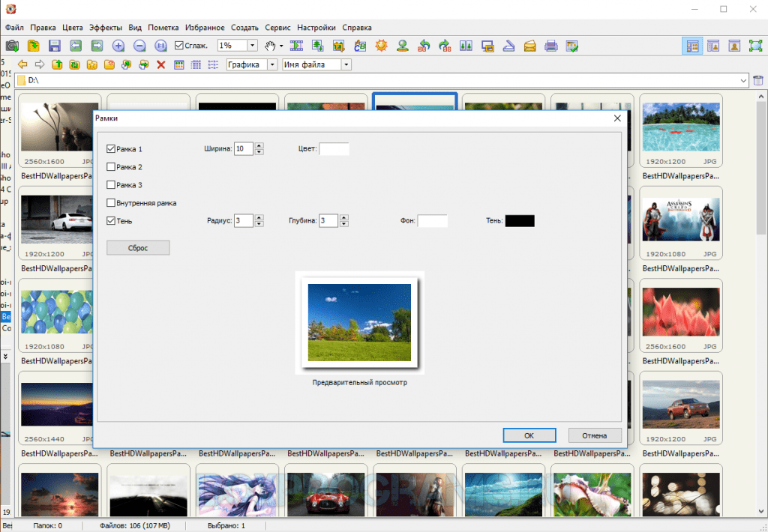Open the Избранное menu
This screenshot has width=768, height=532.
(205, 28)
